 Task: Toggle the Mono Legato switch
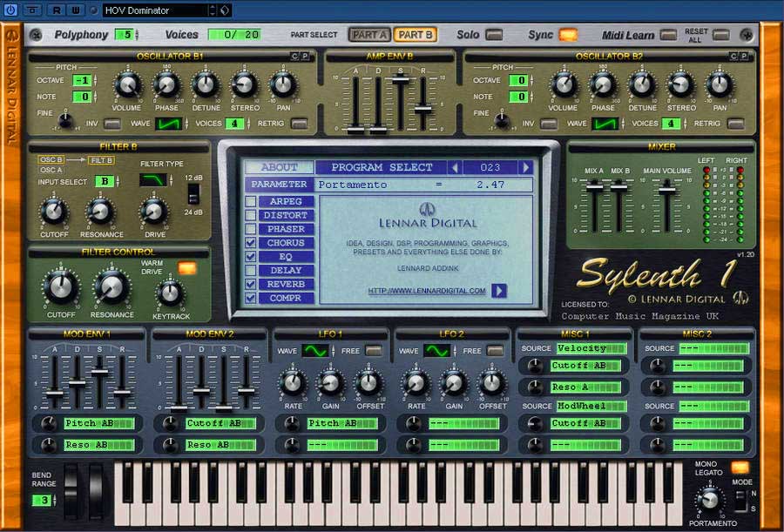tap(740, 468)
